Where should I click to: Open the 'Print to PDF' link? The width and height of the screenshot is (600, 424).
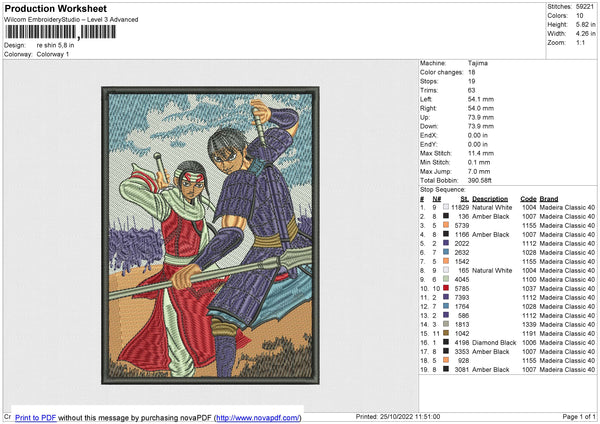36,417
